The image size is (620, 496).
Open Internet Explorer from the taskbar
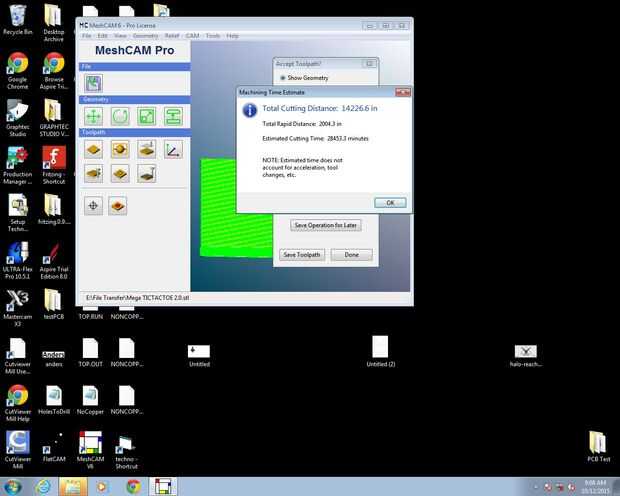(x=43, y=487)
